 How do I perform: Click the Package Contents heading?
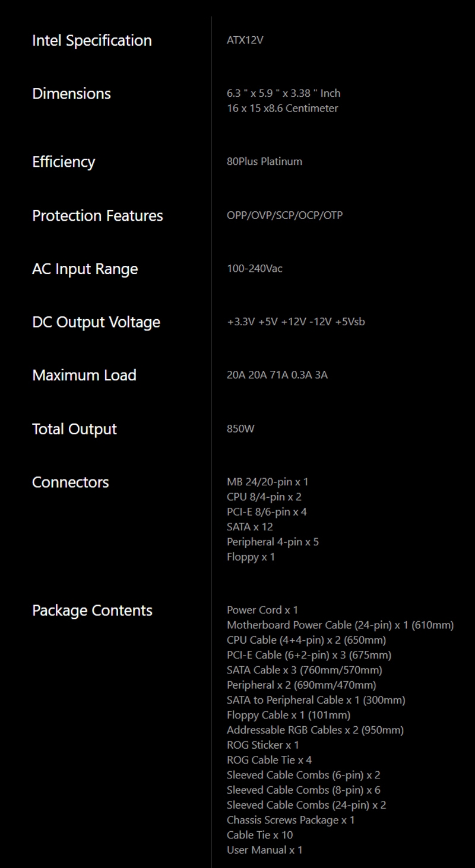[x=92, y=611]
